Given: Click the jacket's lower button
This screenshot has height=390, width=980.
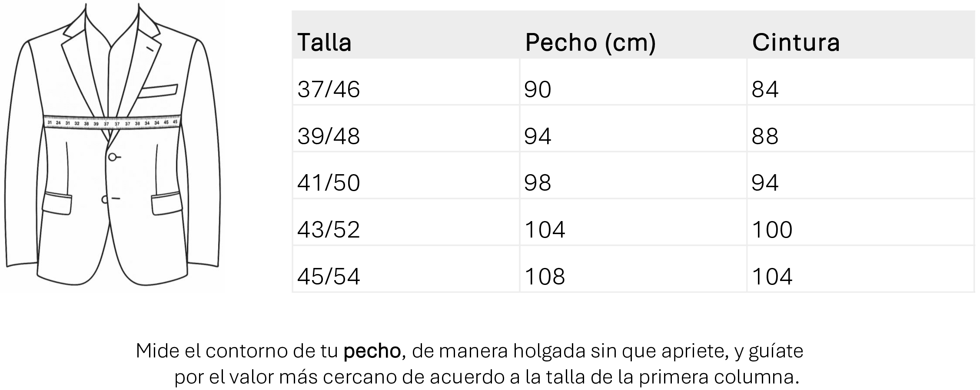Looking at the screenshot, I should pos(105,199).
